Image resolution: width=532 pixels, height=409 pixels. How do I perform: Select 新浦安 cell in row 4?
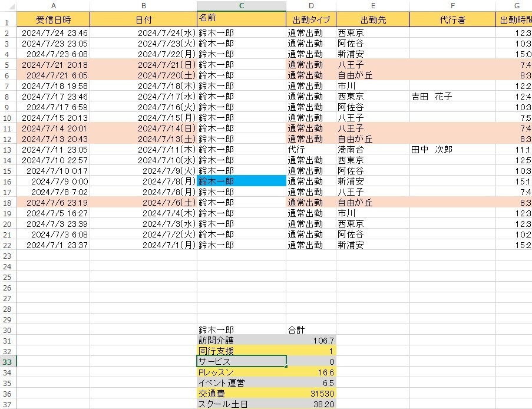coord(373,54)
